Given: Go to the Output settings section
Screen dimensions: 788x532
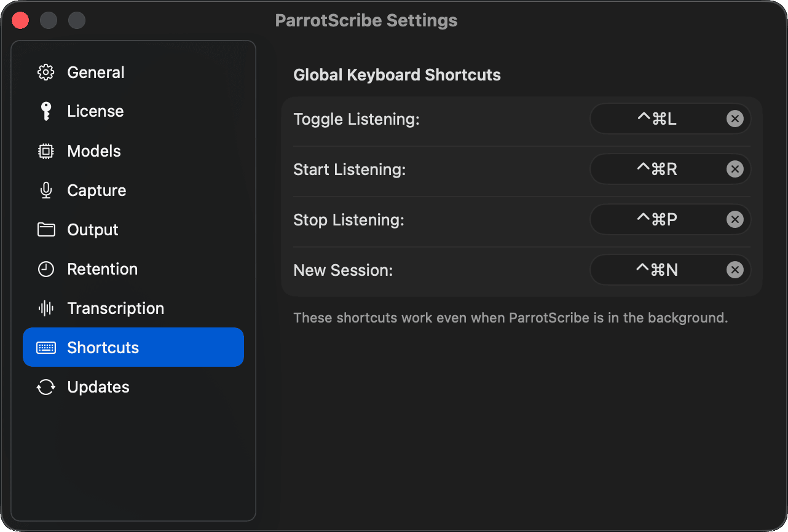Looking at the screenshot, I should click(93, 230).
